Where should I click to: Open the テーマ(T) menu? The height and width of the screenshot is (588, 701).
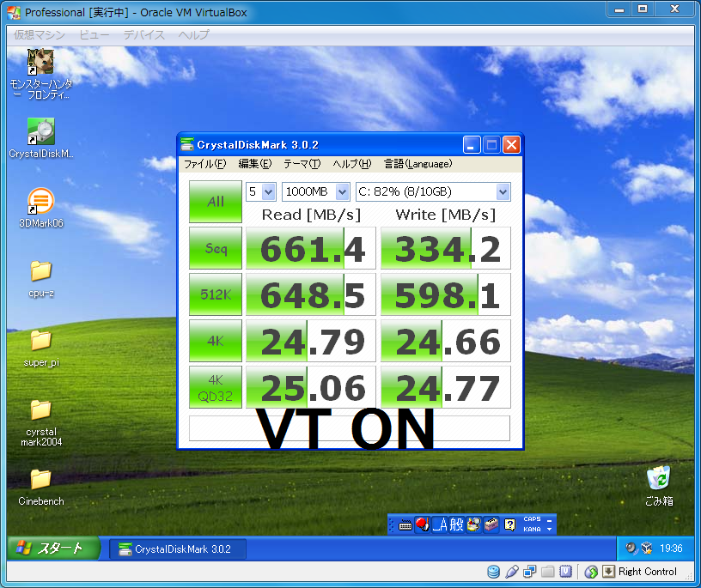(302, 164)
